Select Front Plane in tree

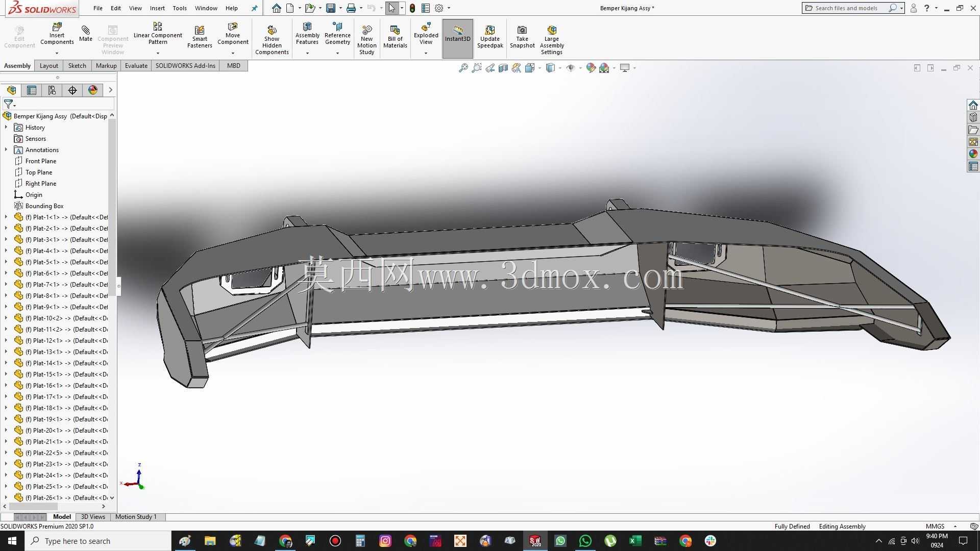point(41,161)
